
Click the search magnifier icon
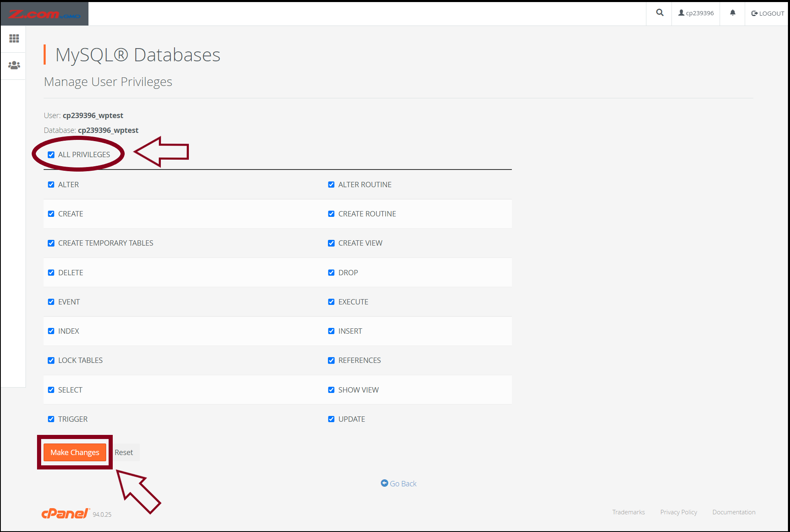tap(660, 13)
